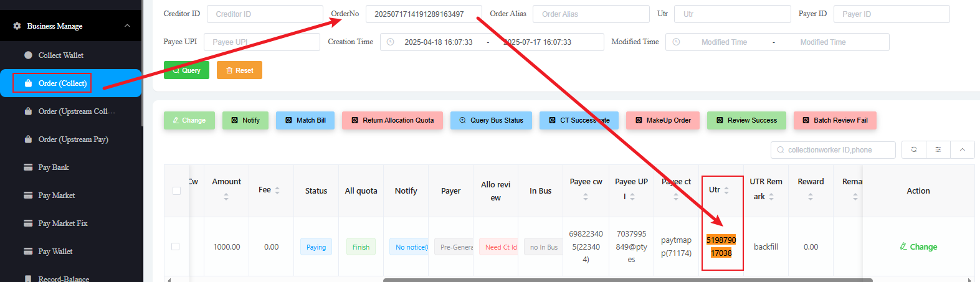Image resolution: width=980 pixels, height=282 pixels.
Task: Collapse the Business Manage menu chevron
Action: coord(127,26)
